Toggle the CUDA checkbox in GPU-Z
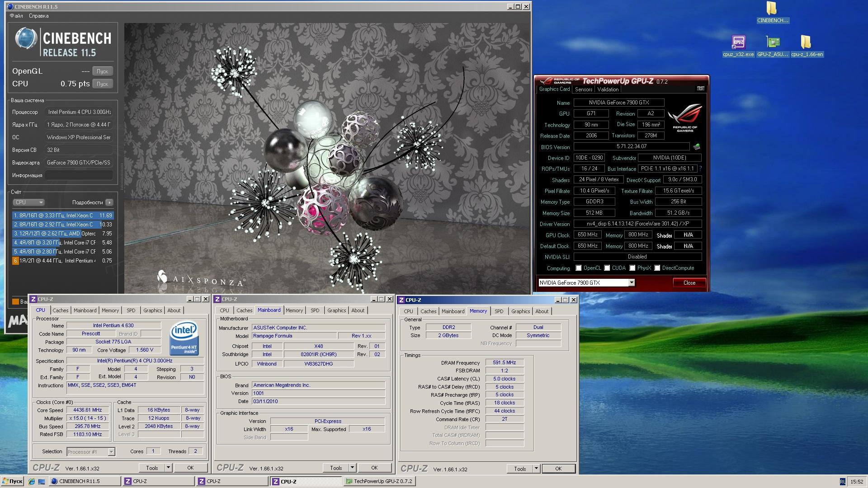 [x=607, y=268]
